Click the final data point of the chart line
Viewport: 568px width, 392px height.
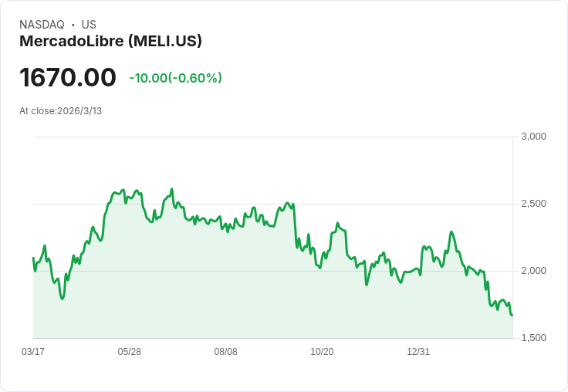coord(512,315)
